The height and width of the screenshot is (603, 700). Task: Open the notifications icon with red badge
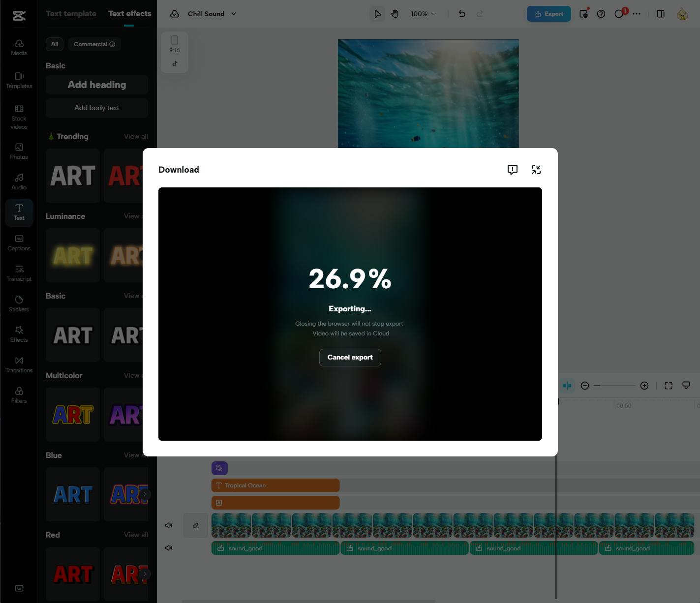tap(620, 13)
